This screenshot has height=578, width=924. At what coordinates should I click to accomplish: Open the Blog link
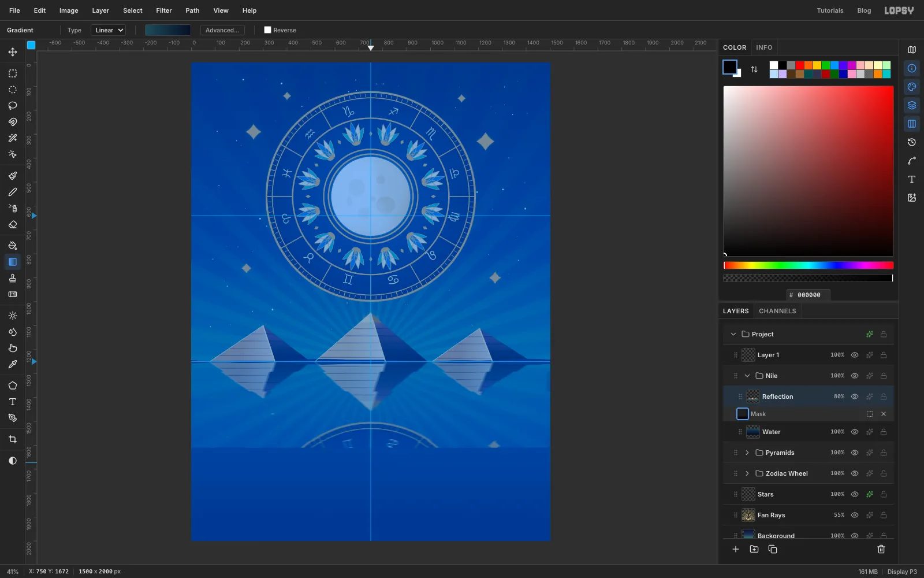pyautogui.click(x=864, y=10)
